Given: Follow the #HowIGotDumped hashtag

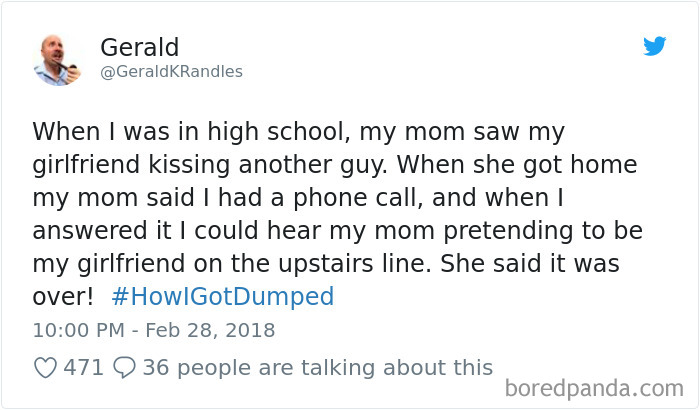Looking at the screenshot, I should [x=222, y=296].
